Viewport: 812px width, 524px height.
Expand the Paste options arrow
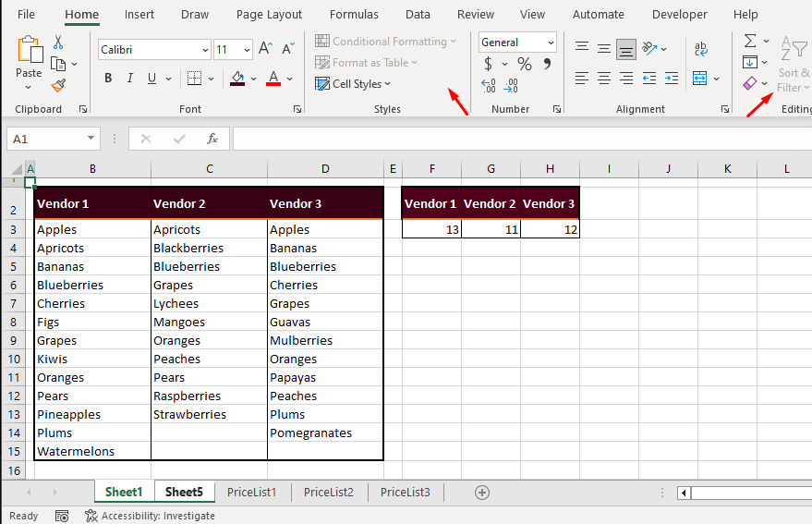click(29, 87)
